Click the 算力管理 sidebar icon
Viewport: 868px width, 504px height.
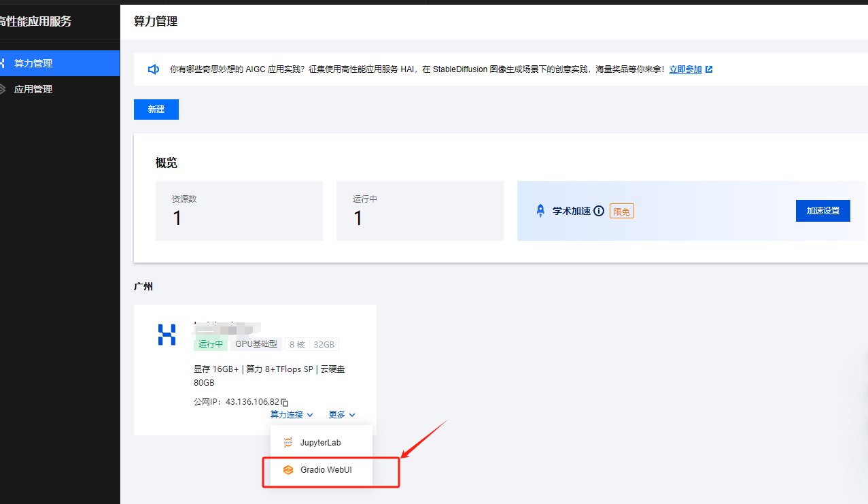(x=2, y=63)
